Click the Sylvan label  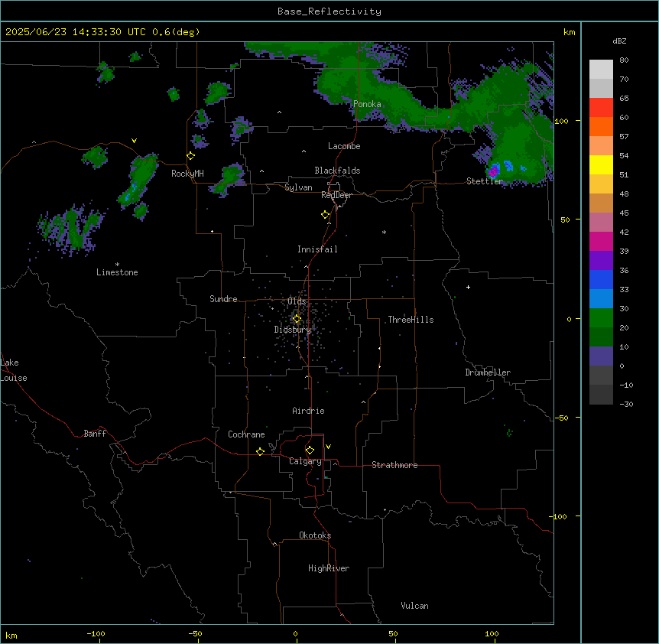pos(298,187)
